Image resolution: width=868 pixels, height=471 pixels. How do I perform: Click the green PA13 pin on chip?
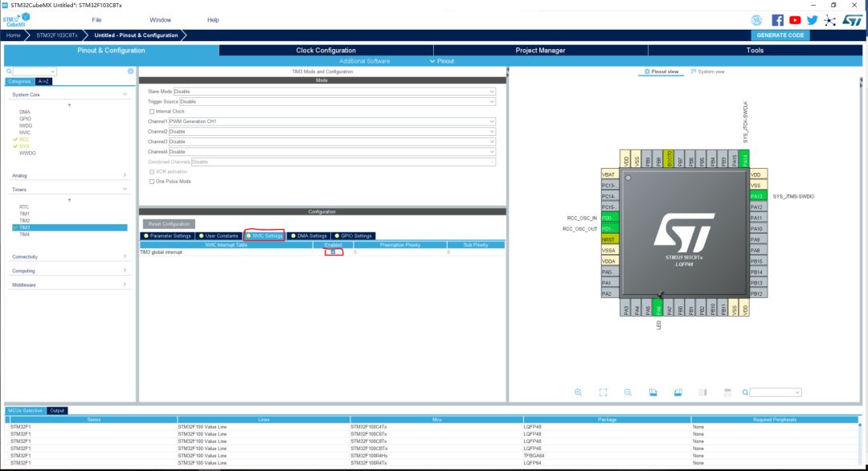click(758, 196)
